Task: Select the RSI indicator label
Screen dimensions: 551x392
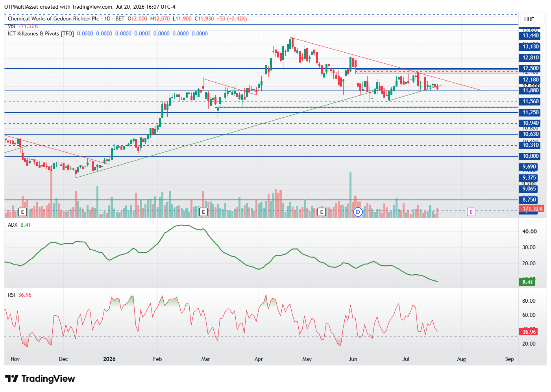Action: pos(11,295)
